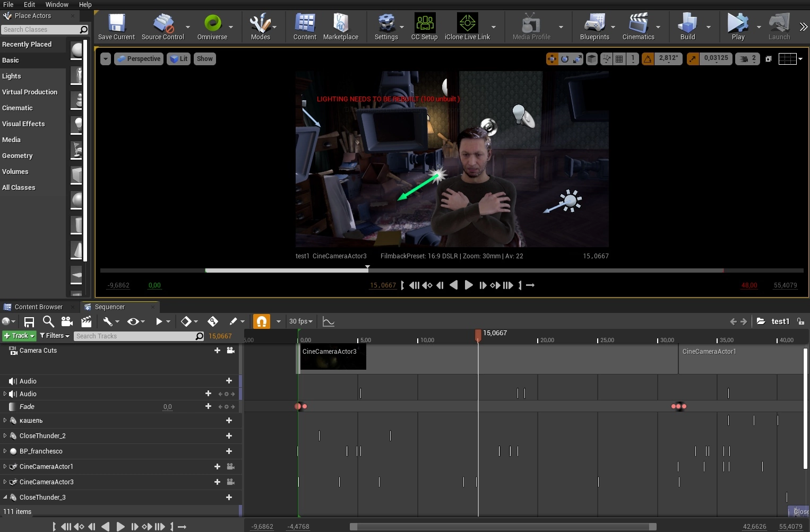Open the Modes toolbar button
The width and height of the screenshot is (810, 532).
point(260,27)
